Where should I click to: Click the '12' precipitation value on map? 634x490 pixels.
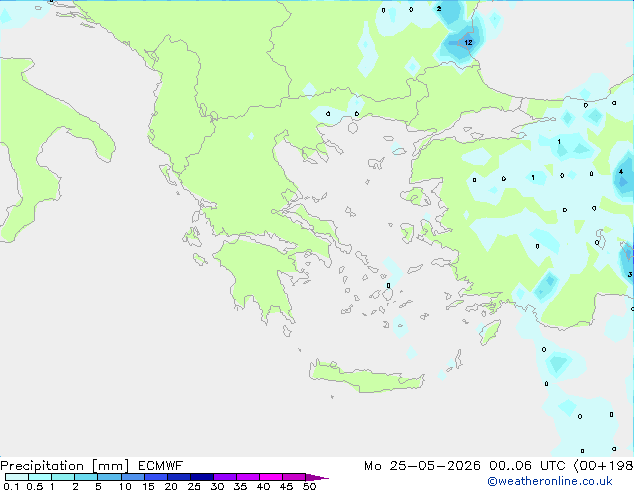coord(468,42)
